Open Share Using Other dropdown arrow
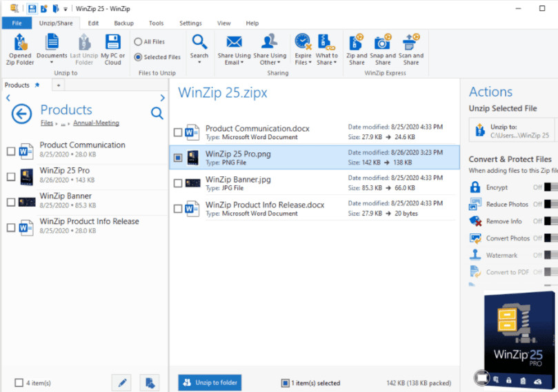The height and width of the screenshot is (392, 558). pos(279,63)
